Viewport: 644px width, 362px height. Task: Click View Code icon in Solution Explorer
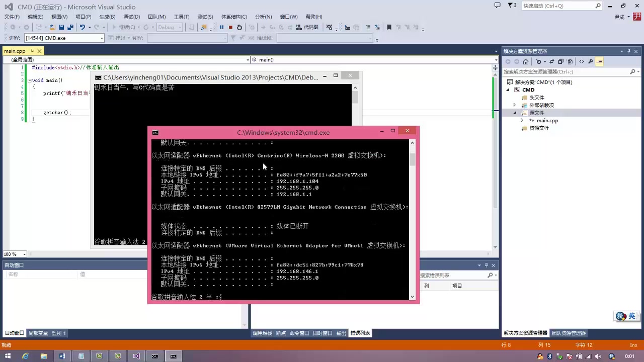click(x=582, y=61)
